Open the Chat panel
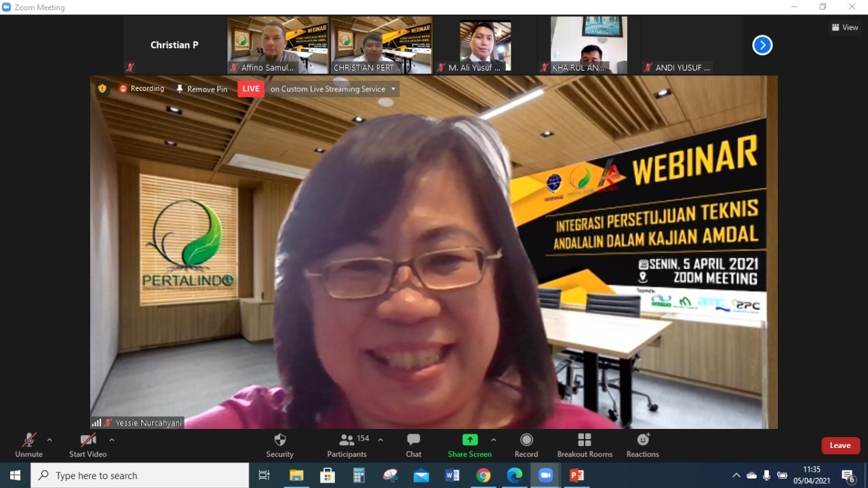Viewport: 868px width, 488px height. [x=413, y=445]
